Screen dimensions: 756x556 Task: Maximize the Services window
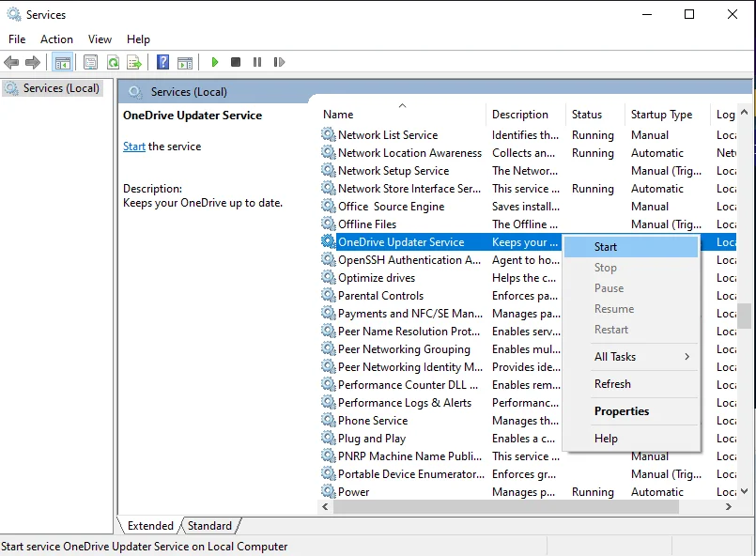[689, 14]
